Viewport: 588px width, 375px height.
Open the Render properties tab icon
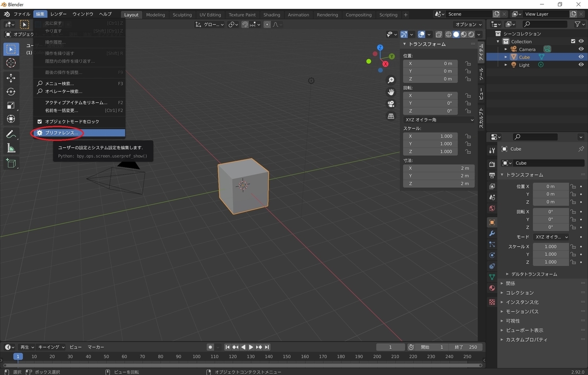[492, 164]
